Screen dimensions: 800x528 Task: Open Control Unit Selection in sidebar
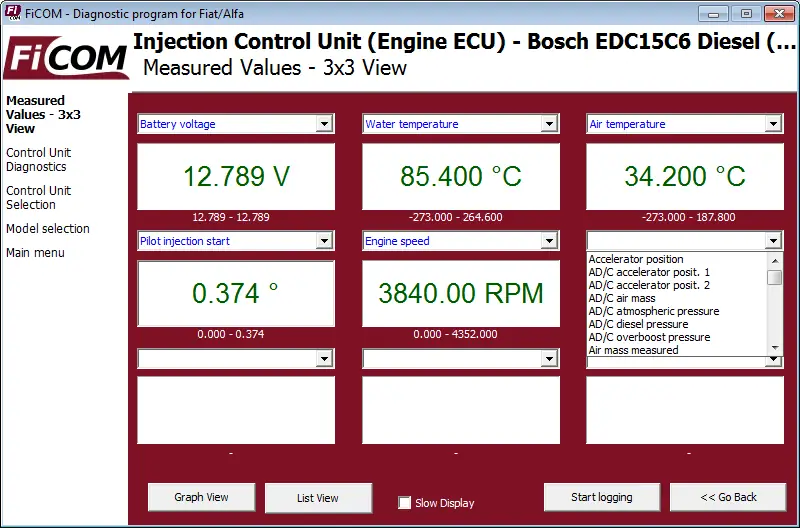point(38,197)
